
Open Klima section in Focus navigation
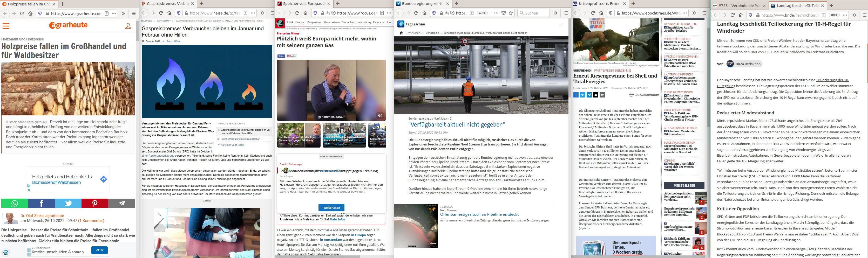pyautogui.click(x=326, y=22)
